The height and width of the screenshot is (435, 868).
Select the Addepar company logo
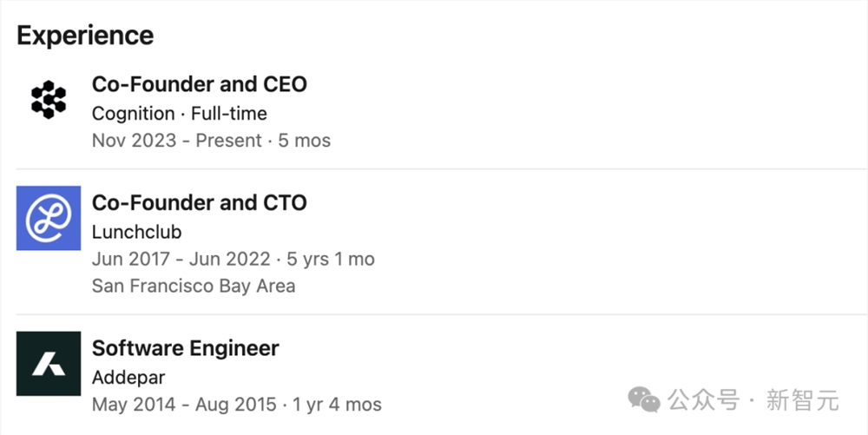(x=49, y=363)
